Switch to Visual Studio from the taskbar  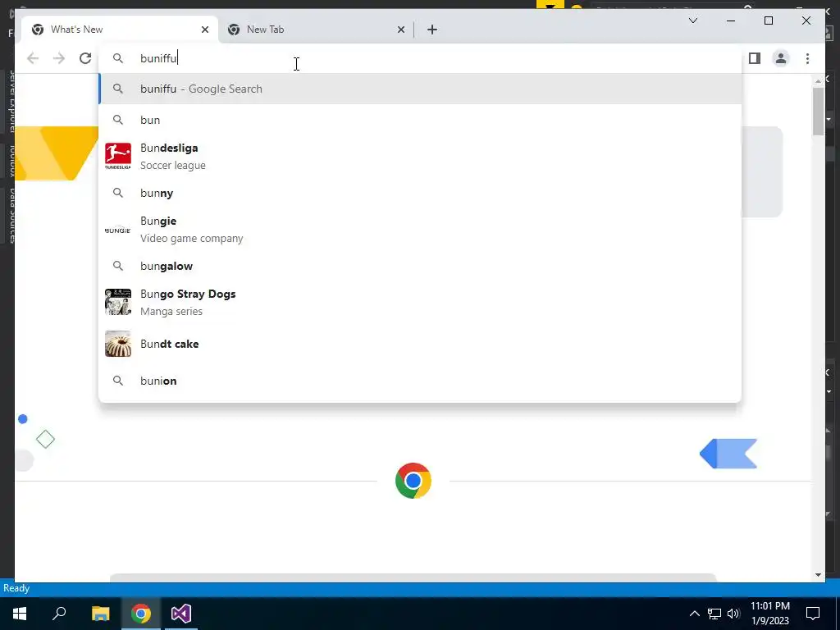click(x=181, y=614)
